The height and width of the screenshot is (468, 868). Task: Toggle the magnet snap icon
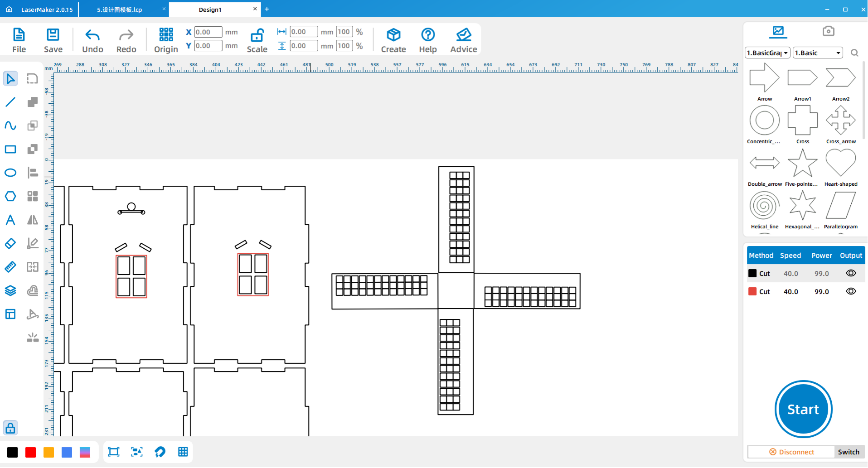pos(160,452)
